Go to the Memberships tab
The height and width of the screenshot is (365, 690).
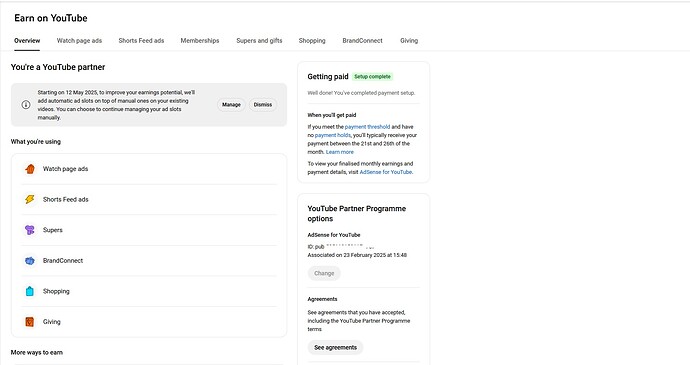200,41
